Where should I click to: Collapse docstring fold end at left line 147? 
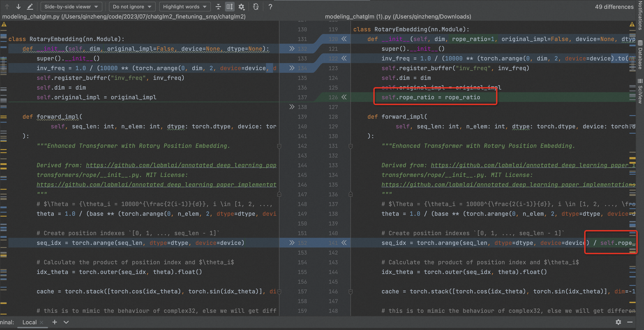(279, 195)
